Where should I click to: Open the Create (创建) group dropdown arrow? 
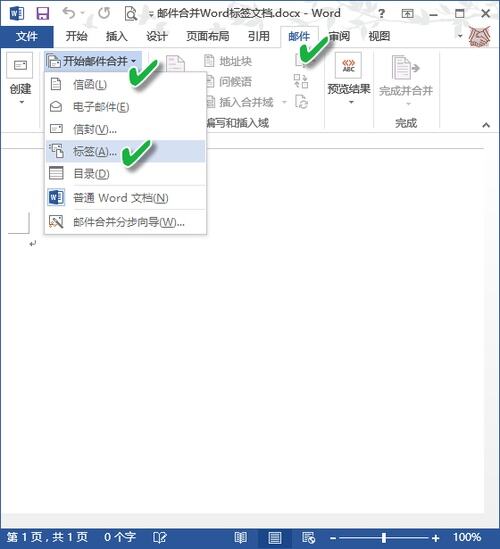22,102
